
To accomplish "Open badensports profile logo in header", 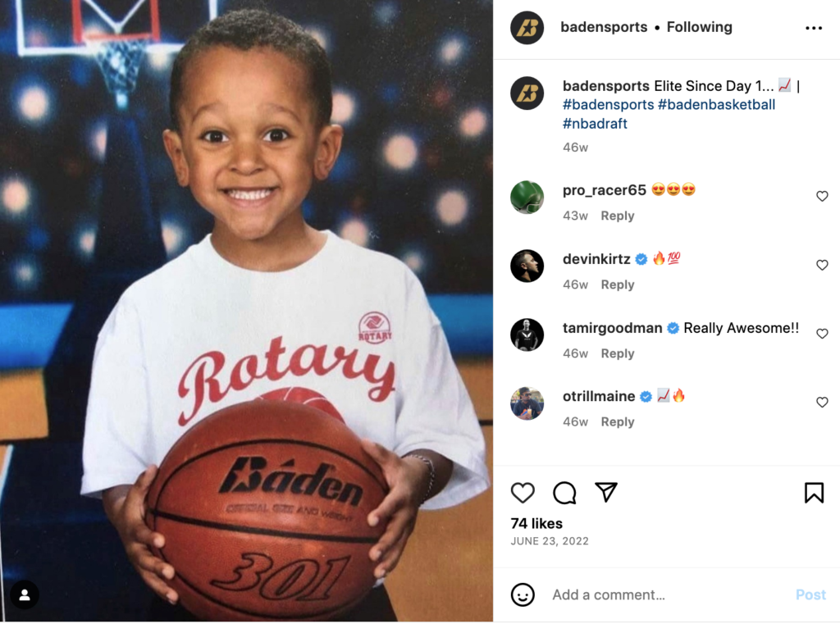I will pyautogui.click(x=527, y=27).
